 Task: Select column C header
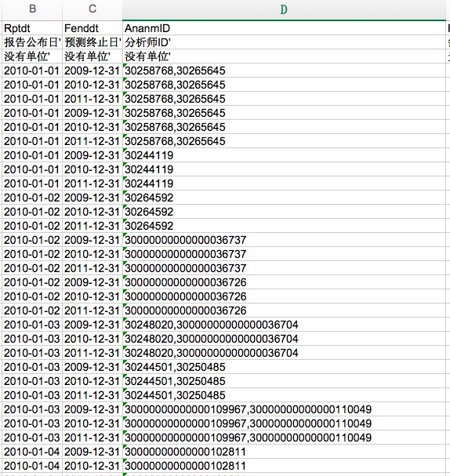[x=93, y=9]
